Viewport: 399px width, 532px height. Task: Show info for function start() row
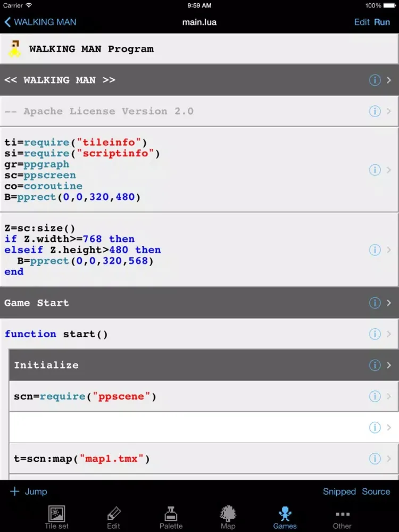(375, 334)
